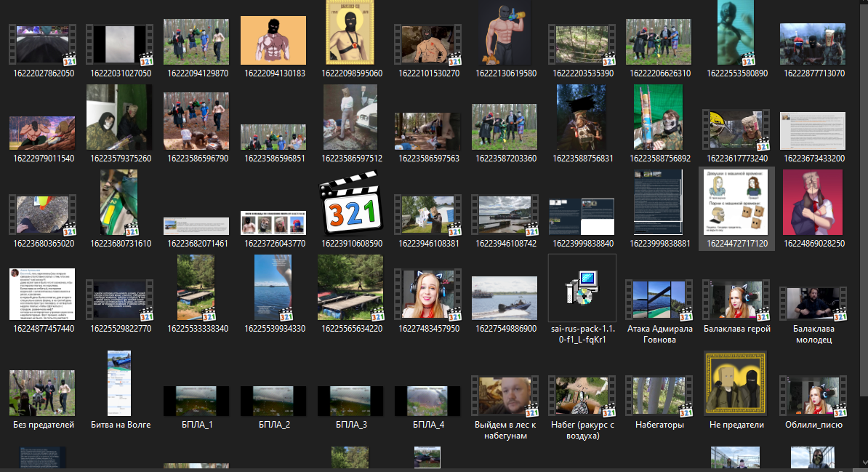Viewport: 868px width, 472px height.
Task: Open image thumbnail 16222094130183
Action: [273, 41]
